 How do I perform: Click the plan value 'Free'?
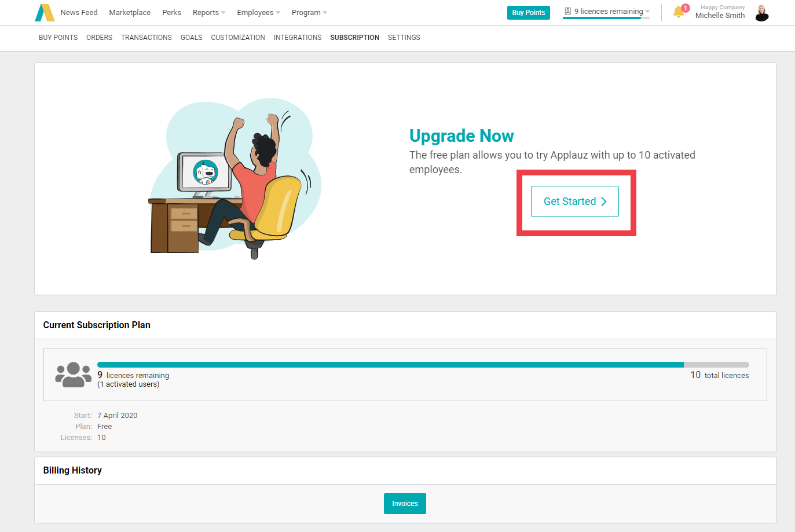coord(105,427)
